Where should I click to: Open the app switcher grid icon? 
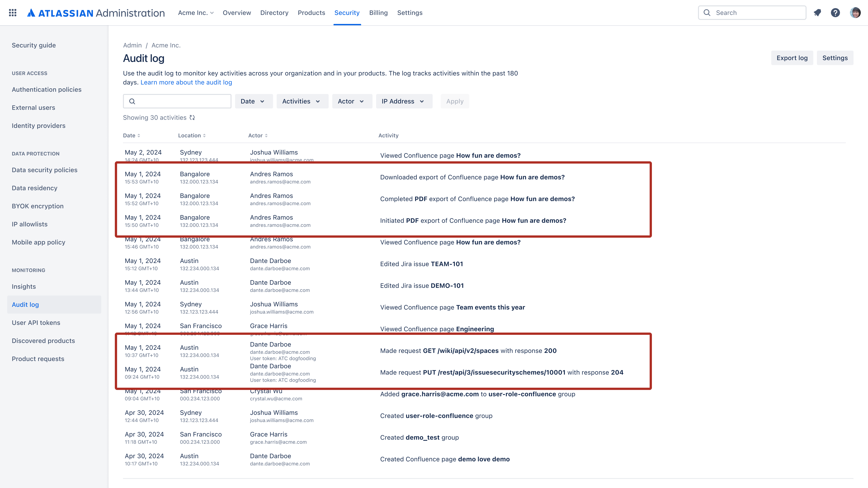(12, 13)
